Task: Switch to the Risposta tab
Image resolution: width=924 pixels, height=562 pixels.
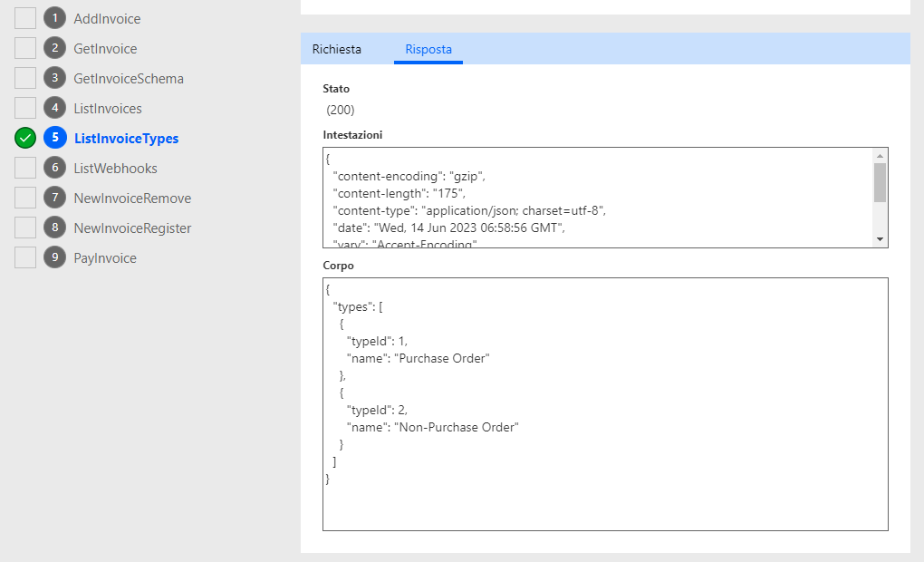Action: (x=428, y=50)
